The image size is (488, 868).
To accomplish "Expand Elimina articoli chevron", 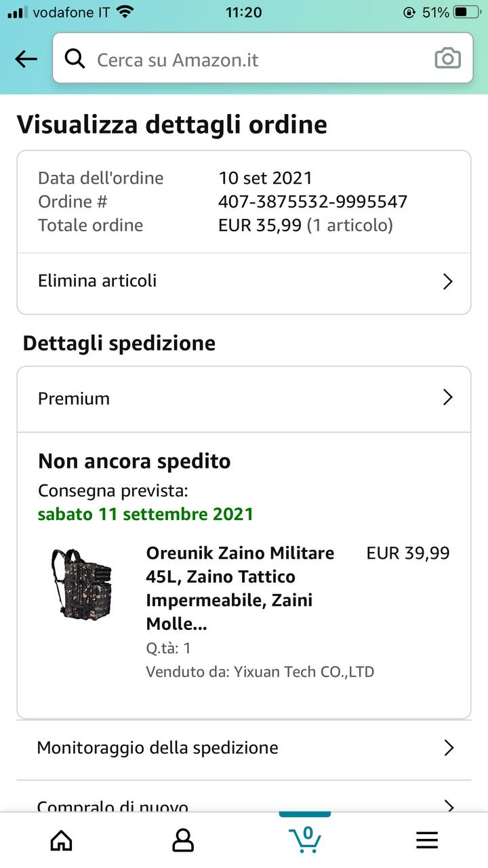I will tap(447, 281).
